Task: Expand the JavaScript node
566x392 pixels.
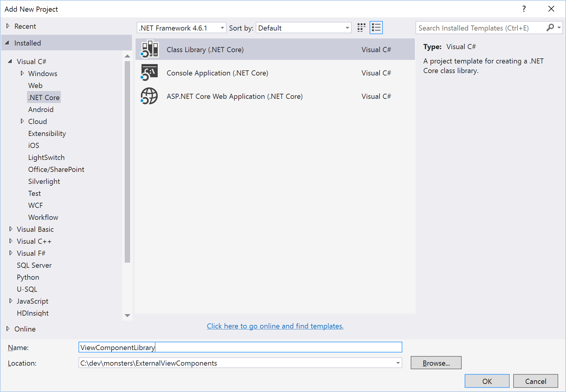Action: (x=11, y=301)
